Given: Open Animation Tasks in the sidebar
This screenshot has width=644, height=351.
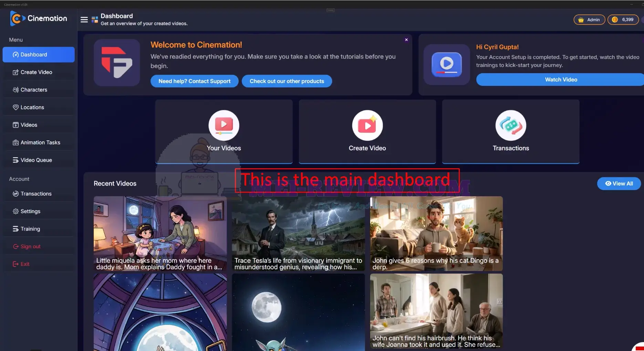Looking at the screenshot, I should click(39, 142).
